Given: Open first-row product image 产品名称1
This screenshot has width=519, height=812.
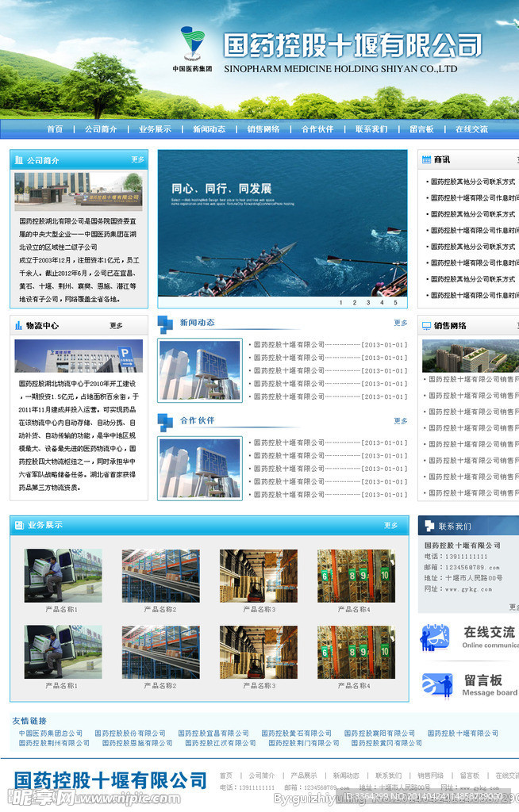Looking at the screenshot, I should 63,576.
